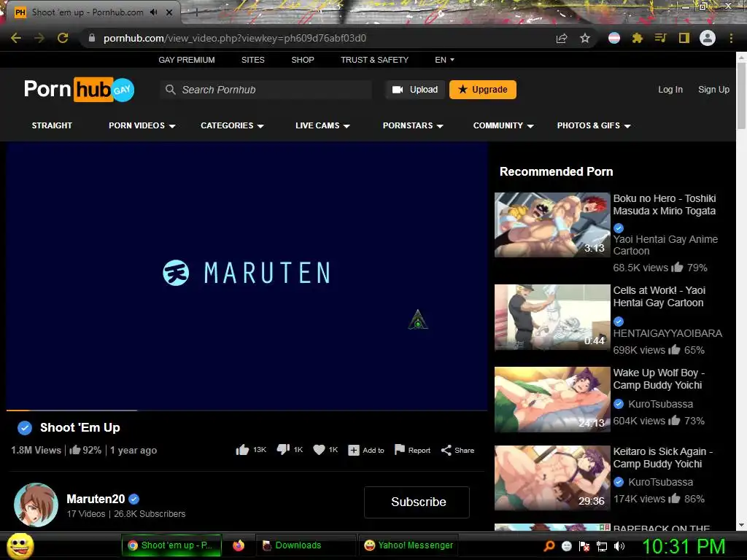Viewport: 747px width, 560px height.
Task: Click the thumbs up 13K icon
Action: click(242, 450)
